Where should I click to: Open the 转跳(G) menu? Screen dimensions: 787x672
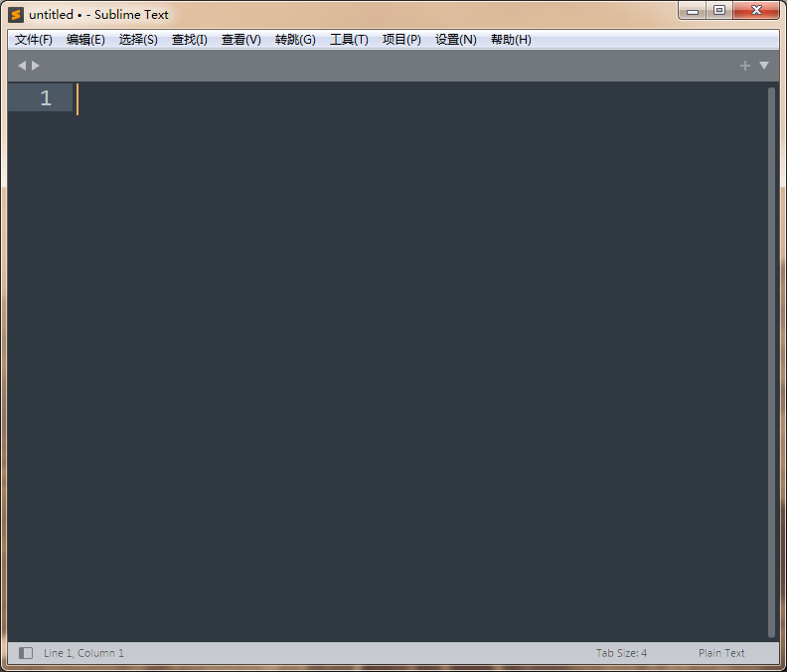295,40
